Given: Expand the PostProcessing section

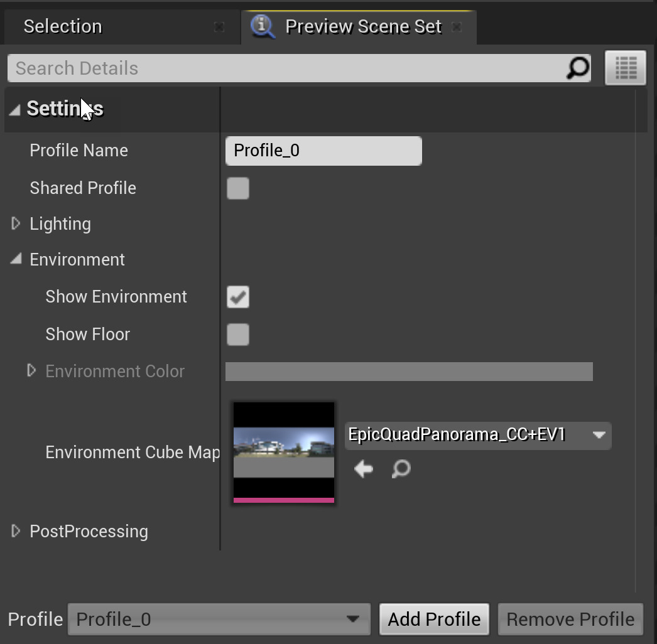Looking at the screenshot, I should tap(16, 531).
